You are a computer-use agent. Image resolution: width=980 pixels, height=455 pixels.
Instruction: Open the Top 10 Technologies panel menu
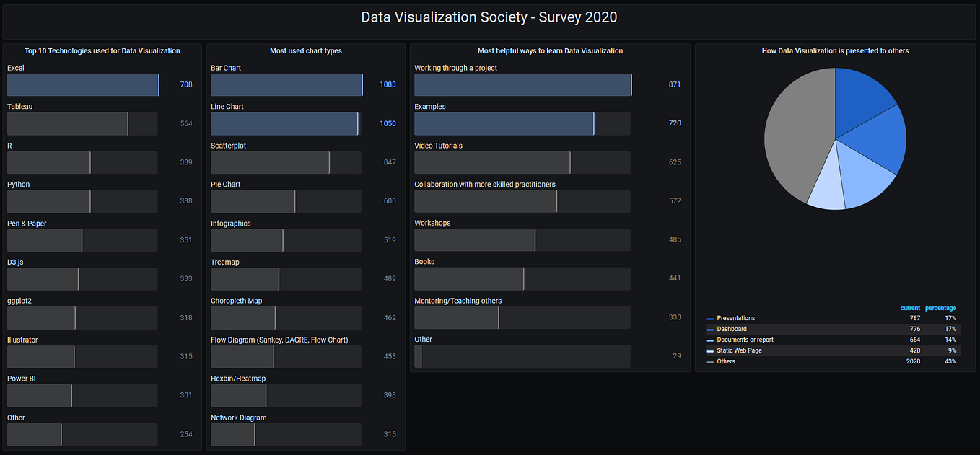click(102, 50)
